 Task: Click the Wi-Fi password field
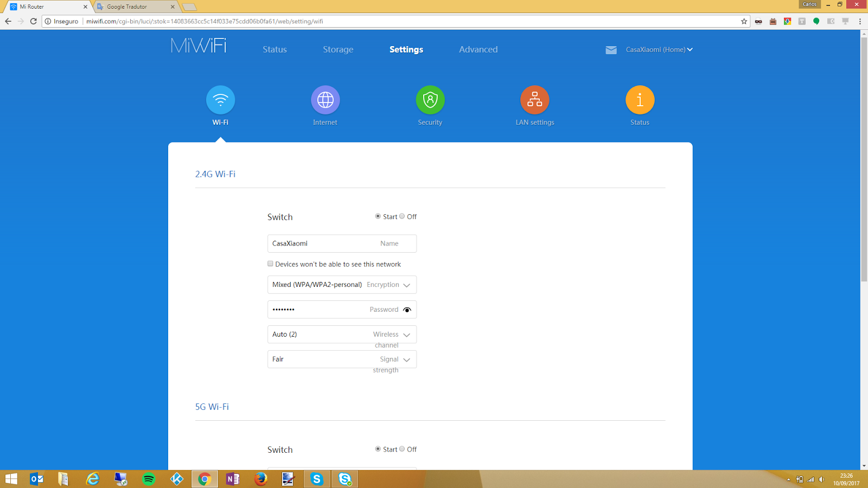(x=342, y=310)
